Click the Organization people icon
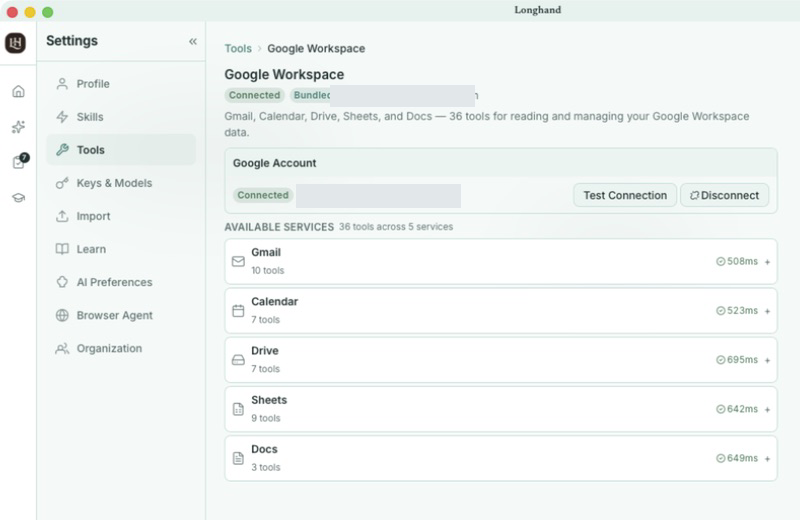Viewport: 800px width, 520px height. tap(62, 349)
